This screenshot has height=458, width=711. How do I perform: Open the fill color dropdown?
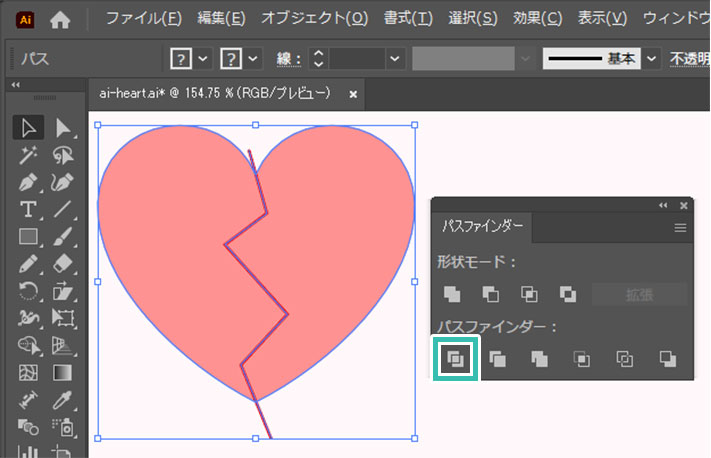pyautogui.click(x=203, y=59)
